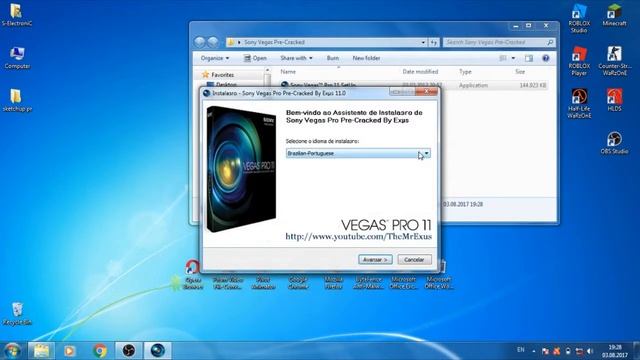This screenshot has height=360, width=640.
Task: Click the Explorer address bar path
Action: tap(274, 42)
